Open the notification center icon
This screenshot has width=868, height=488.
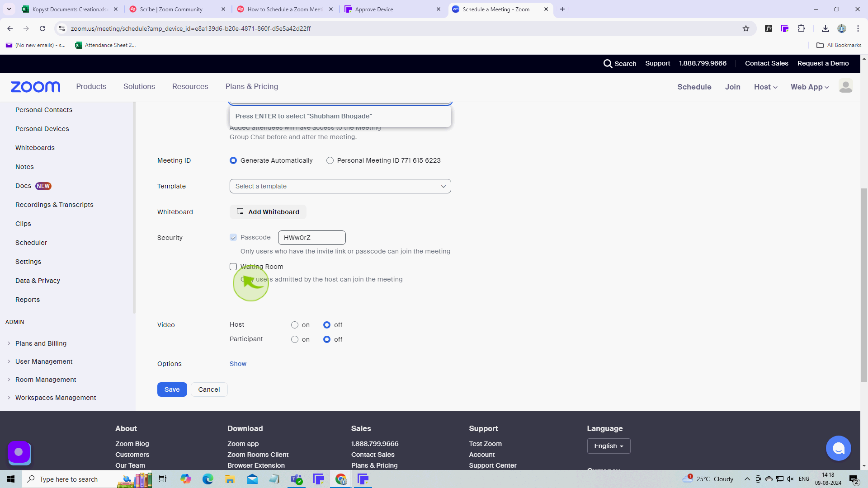(x=854, y=479)
